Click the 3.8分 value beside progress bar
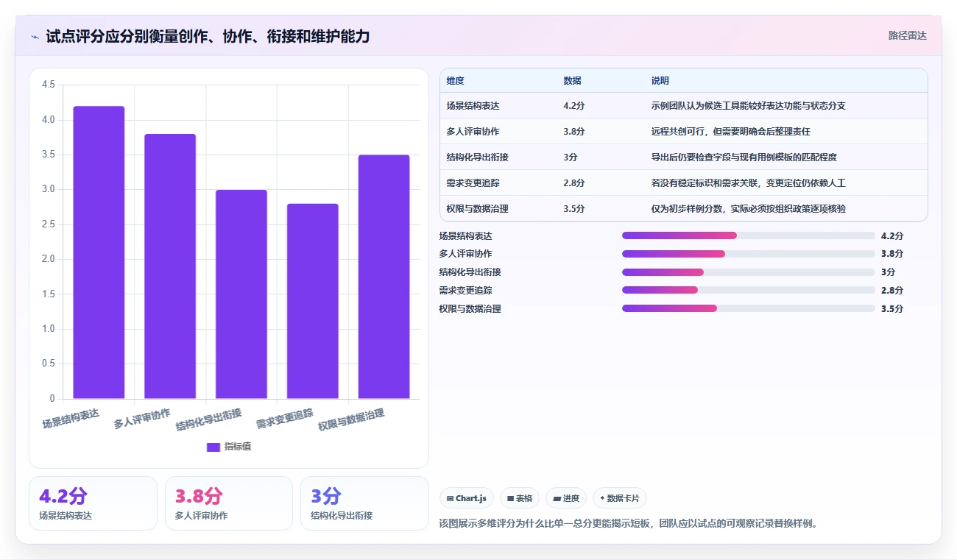The image size is (957, 560). click(x=892, y=254)
